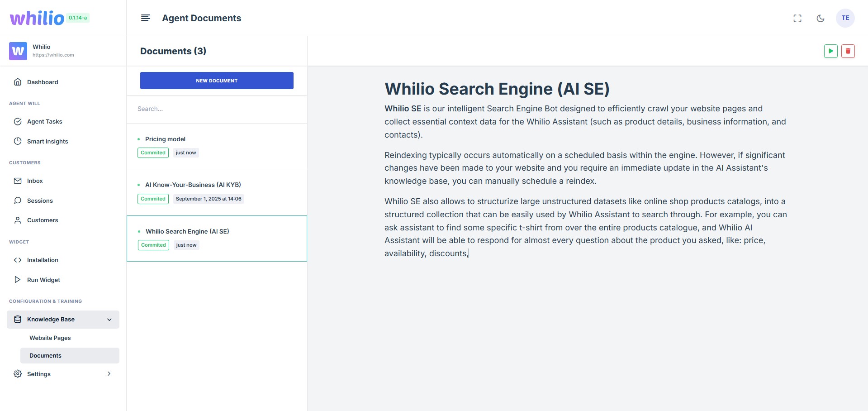Open the Pricing model document

click(x=165, y=139)
